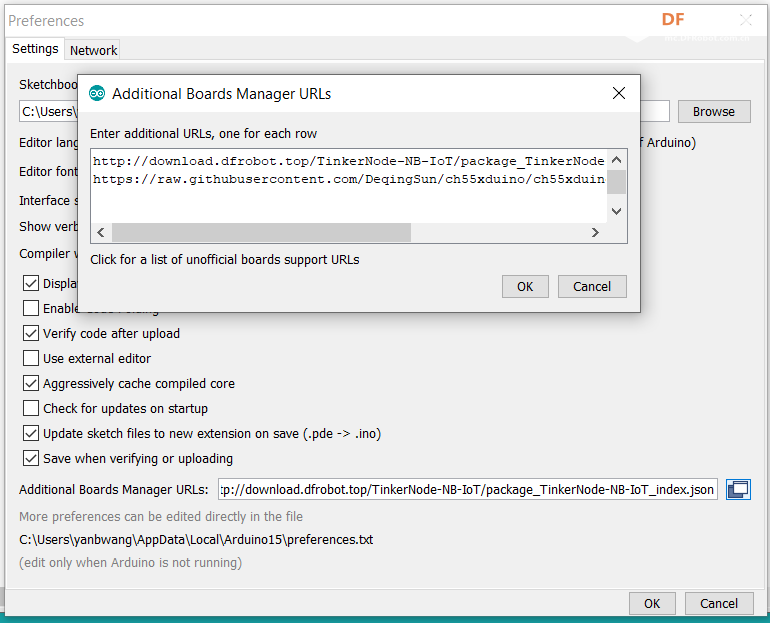Click Browse for sketchbook location
Image resolution: width=770 pixels, height=623 pixels.
(x=714, y=111)
